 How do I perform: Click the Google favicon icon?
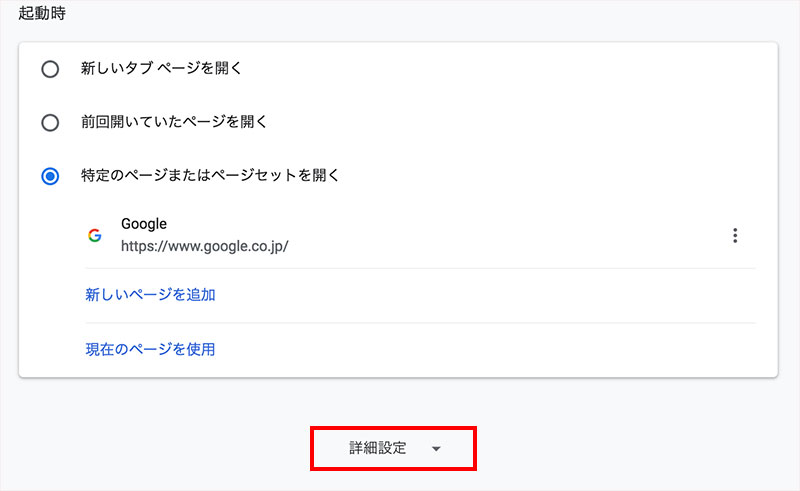(95, 236)
